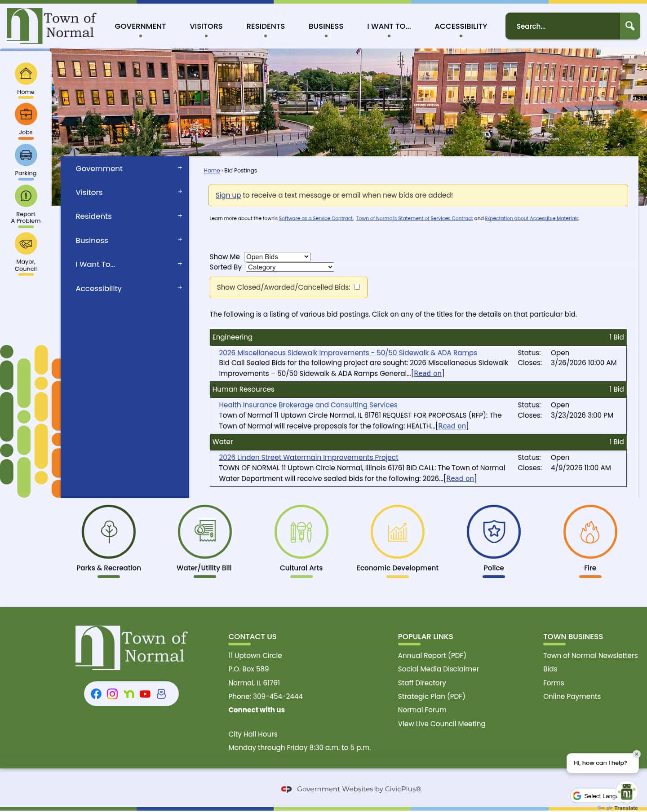Open Economic Development chart icon
This screenshot has height=812, width=647.
(x=398, y=532)
